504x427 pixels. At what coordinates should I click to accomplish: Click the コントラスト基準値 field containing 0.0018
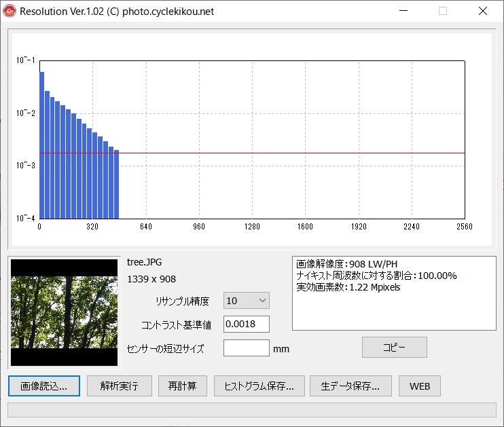[x=246, y=324]
